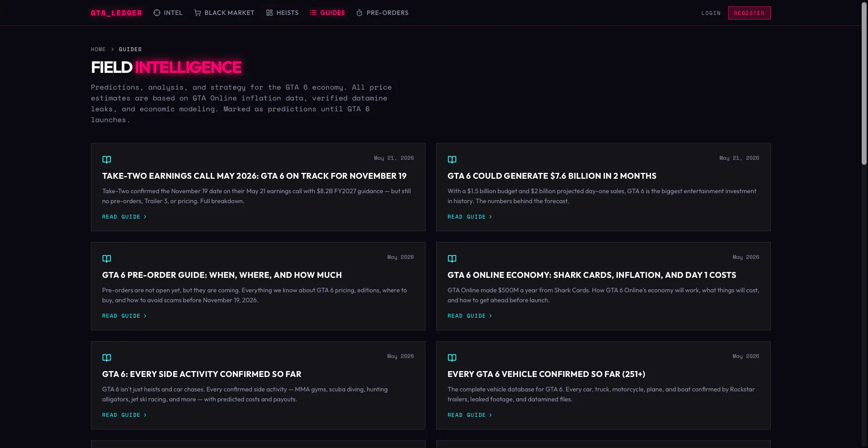Click summary about $1.5 billion budget
868x448 pixels.
click(602, 196)
